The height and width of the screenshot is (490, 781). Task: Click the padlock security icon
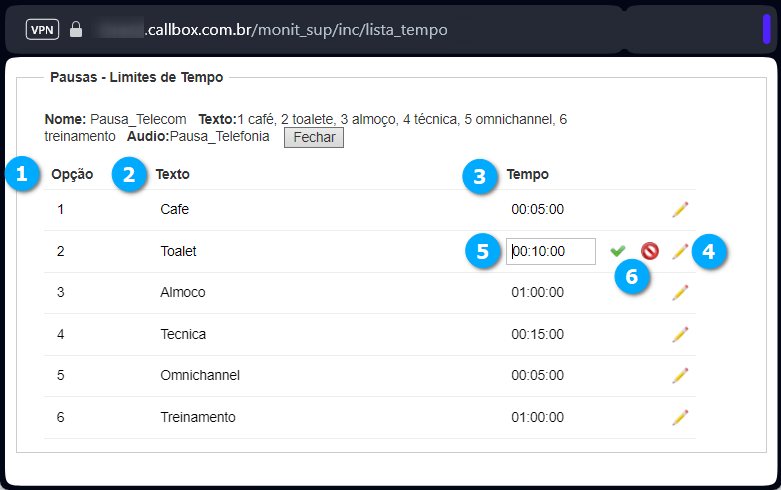[x=76, y=29]
